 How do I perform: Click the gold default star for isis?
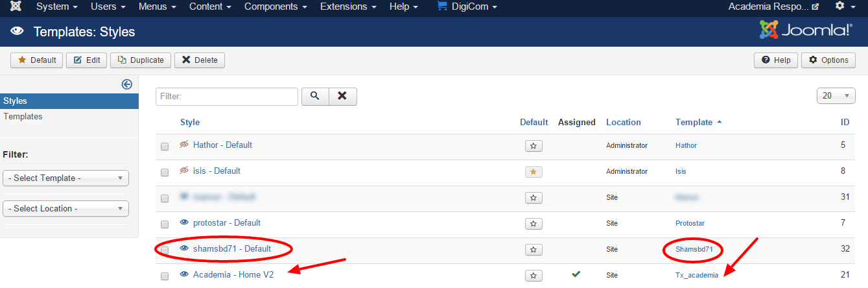point(534,172)
